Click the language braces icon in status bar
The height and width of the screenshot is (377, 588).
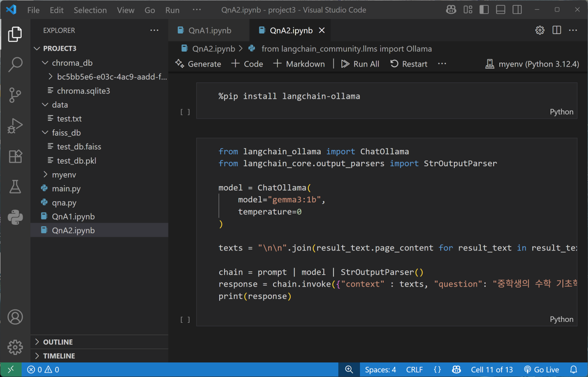click(x=437, y=369)
